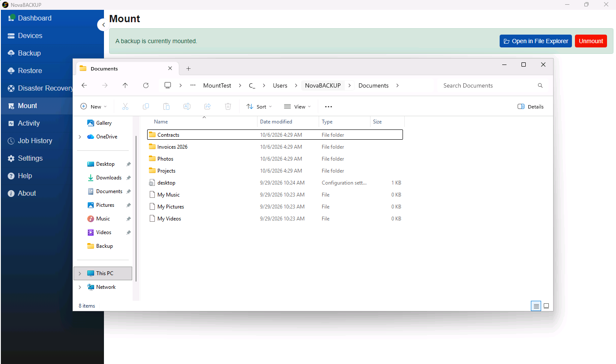Screen dimensions: 616x364
Task: Go forward in File Explorer
Action: click(105, 85)
